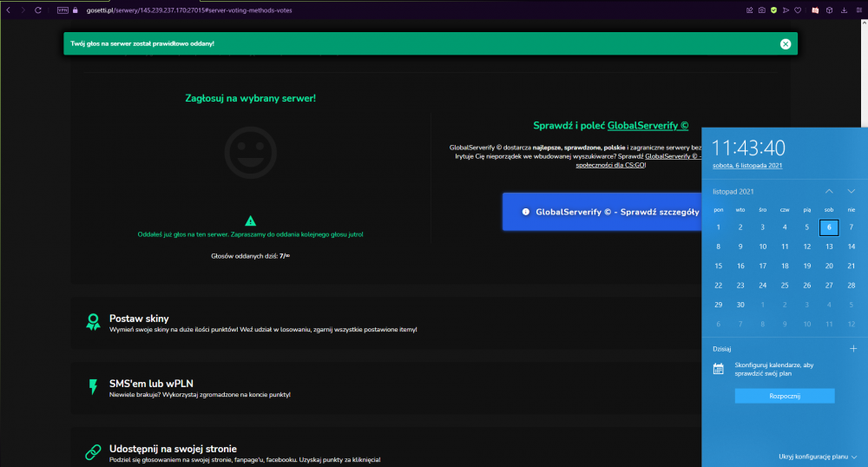This screenshot has height=467, width=868.
Task: Select November 1 in the calendar
Action: (x=718, y=227)
